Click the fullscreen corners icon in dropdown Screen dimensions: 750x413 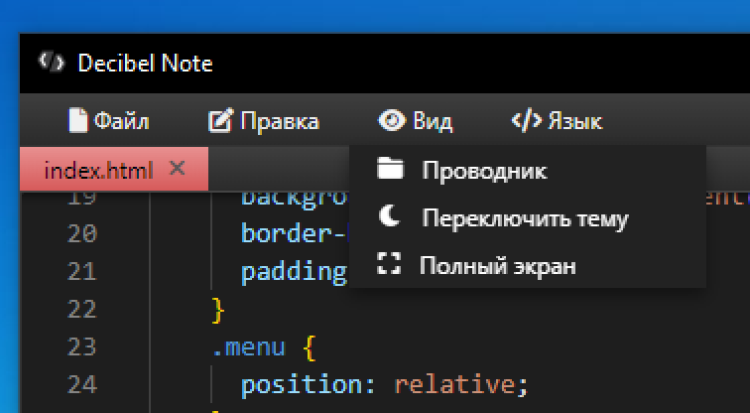click(x=389, y=265)
